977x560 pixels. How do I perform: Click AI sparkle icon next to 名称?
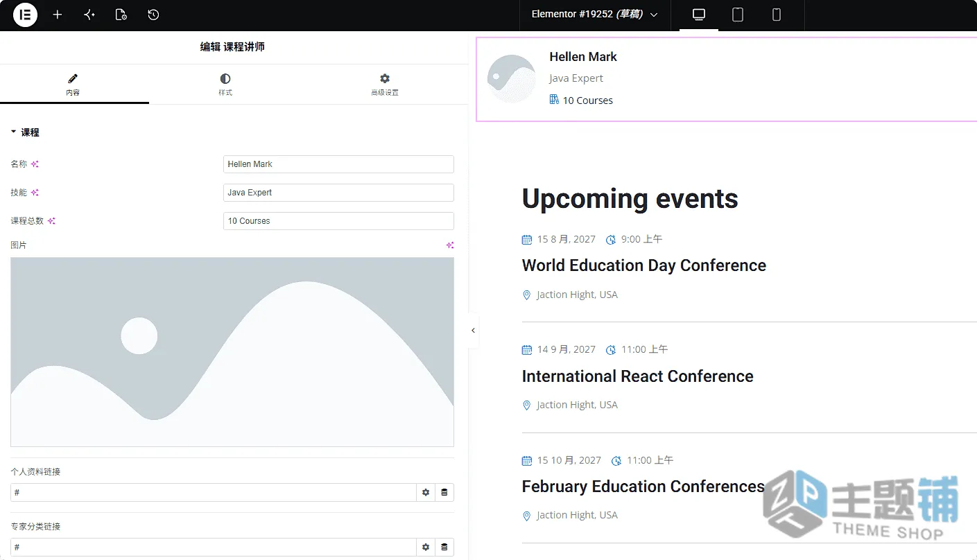(x=35, y=164)
